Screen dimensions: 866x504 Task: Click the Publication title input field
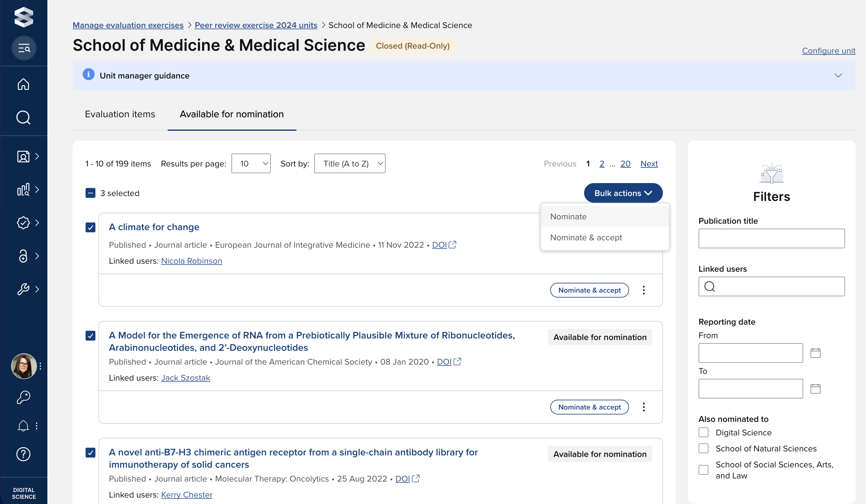tap(771, 238)
